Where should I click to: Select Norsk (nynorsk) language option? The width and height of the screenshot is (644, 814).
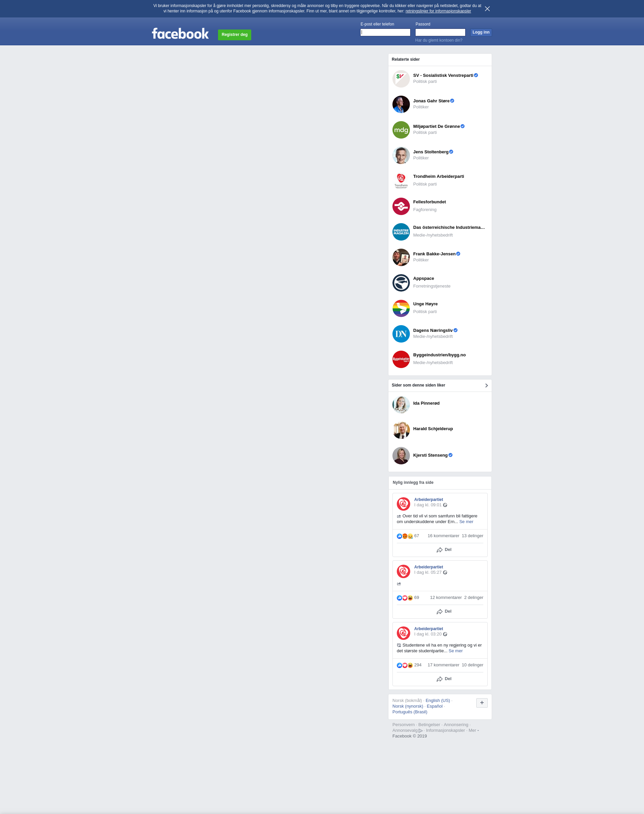click(x=408, y=706)
